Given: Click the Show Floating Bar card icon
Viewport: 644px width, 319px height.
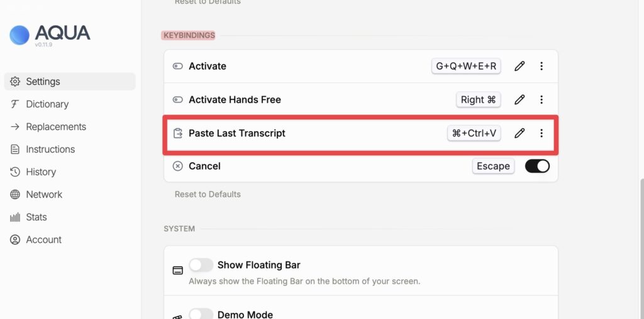Looking at the screenshot, I should 178,271.
